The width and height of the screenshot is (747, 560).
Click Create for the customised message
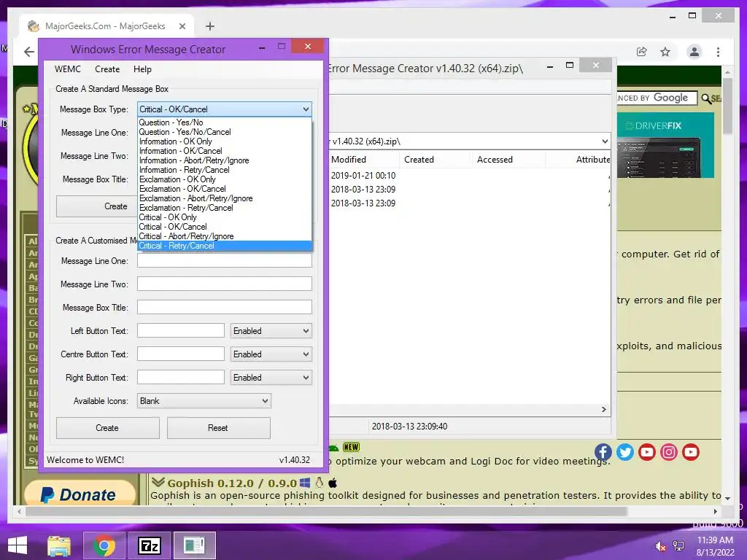coord(108,427)
